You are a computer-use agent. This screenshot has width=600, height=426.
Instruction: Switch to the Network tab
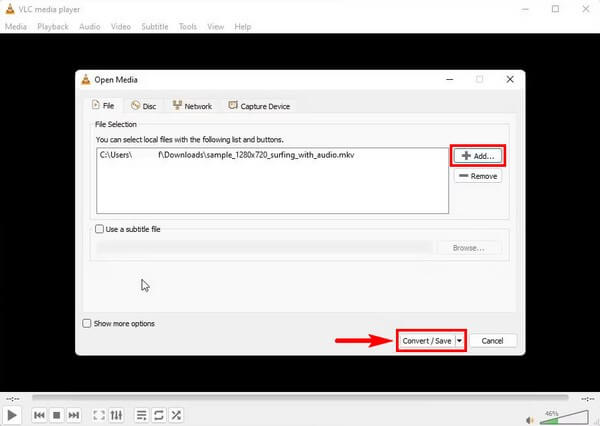pyautogui.click(x=192, y=106)
